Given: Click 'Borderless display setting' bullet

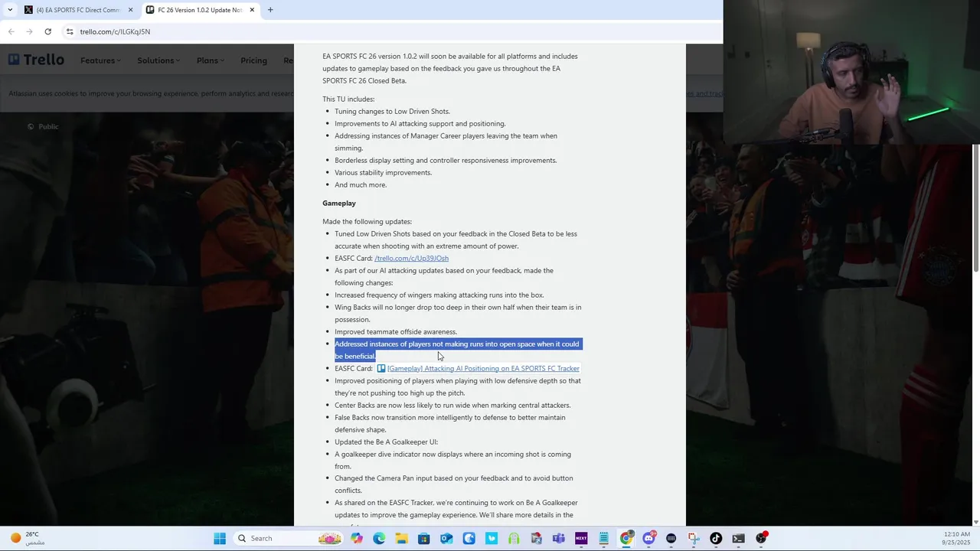Looking at the screenshot, I should pos(446,160).
